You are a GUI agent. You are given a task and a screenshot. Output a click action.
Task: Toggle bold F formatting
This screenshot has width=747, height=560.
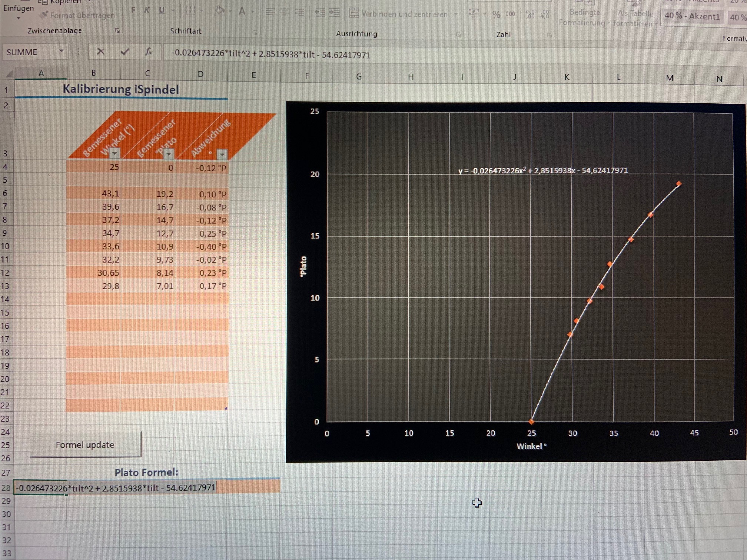pyautogui.click(x=133, y=10)
